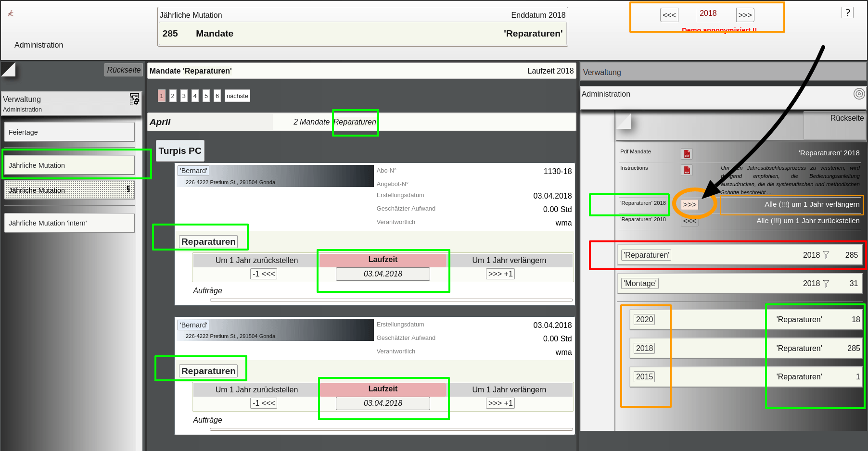Extend all mandates with >>> button
The width and height of the screenshot is (868, 451).
[689, 204]
